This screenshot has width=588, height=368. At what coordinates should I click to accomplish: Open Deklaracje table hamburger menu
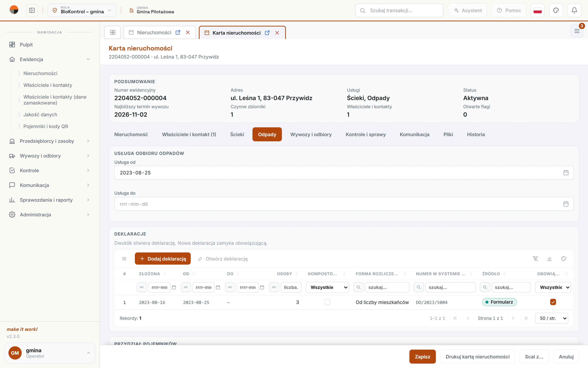coord(124,259)
